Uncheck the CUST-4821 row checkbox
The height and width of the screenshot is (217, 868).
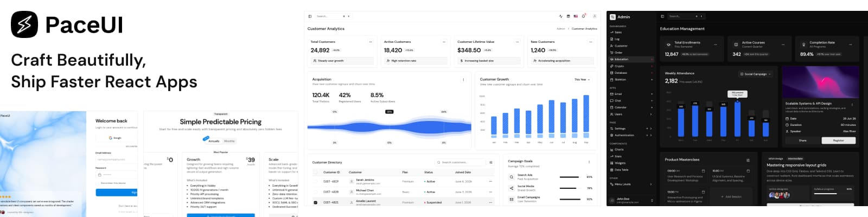pyautogui.click(x=316, y=202)
